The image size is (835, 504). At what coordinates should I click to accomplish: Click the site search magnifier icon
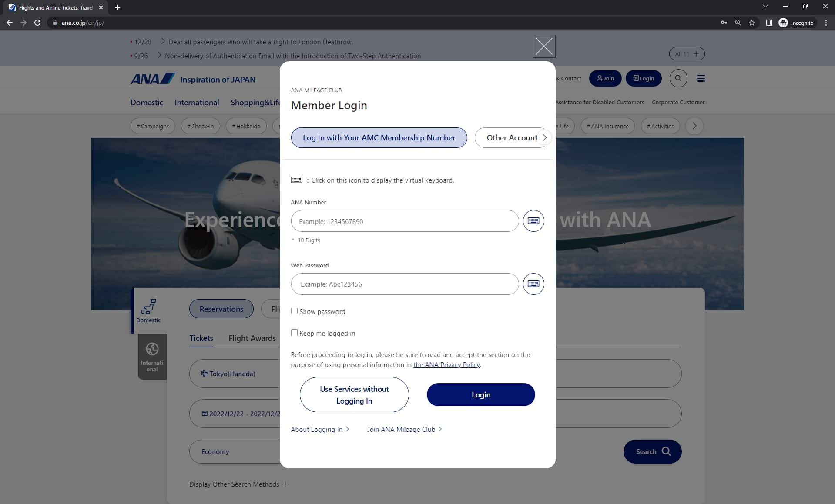pos(678,78)
